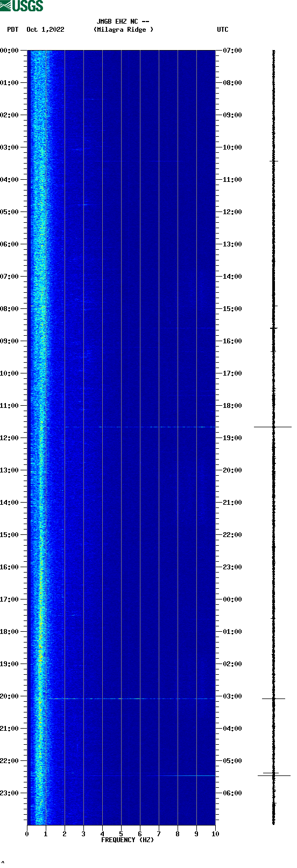This screenshot has height=868, width=297.
Task: Click the 12:00 PDT time label
Action: click(10, 438)
